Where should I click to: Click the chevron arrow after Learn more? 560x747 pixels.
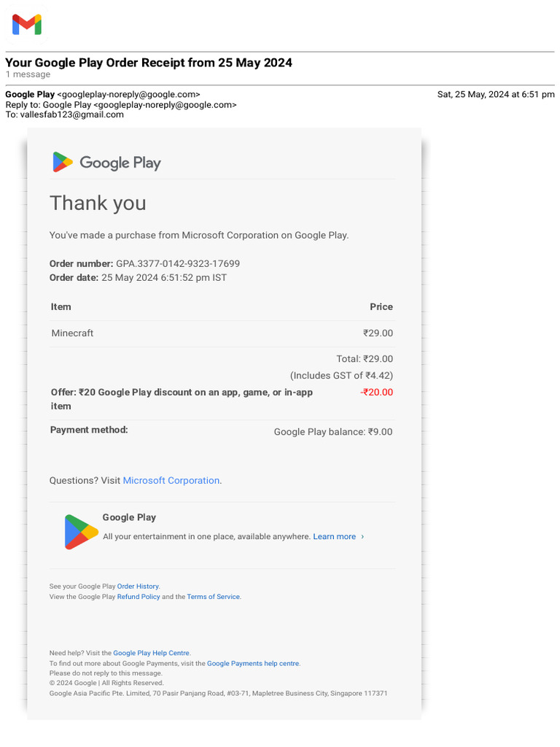point(362,537)
